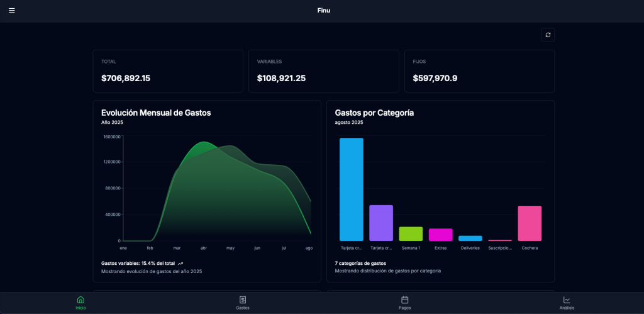Switch to the Gastos tab label
Viewport: 644px width, 314px height.
coord(242,308)
